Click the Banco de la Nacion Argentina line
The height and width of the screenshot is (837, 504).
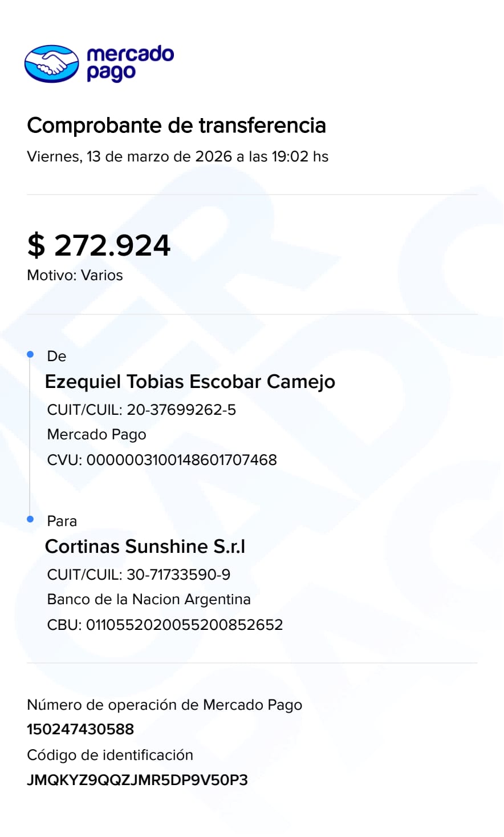coord(149,599)
